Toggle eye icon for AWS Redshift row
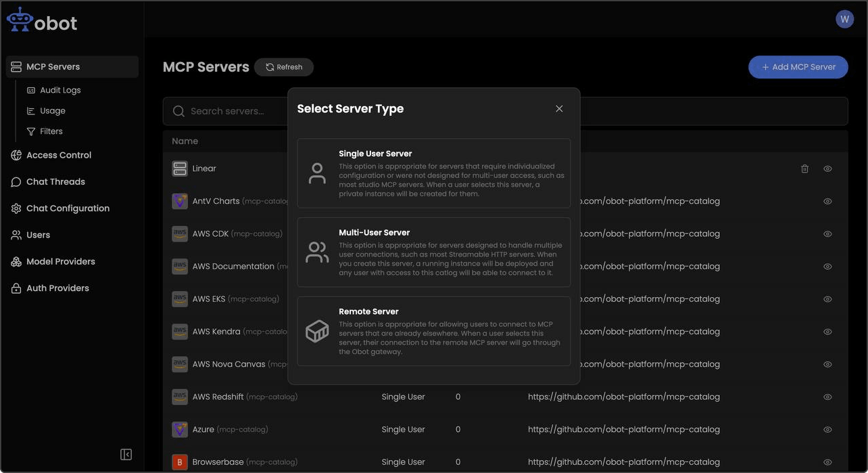 (827, 397)
